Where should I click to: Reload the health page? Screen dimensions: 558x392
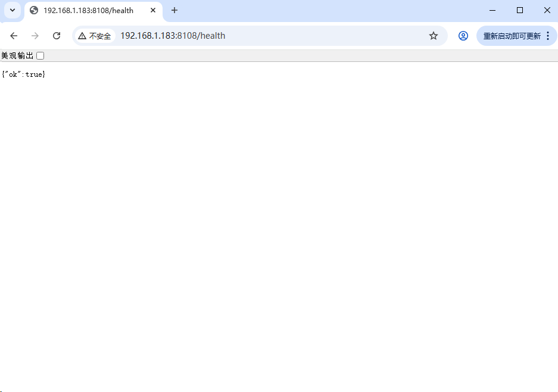[x=57, y=36]
